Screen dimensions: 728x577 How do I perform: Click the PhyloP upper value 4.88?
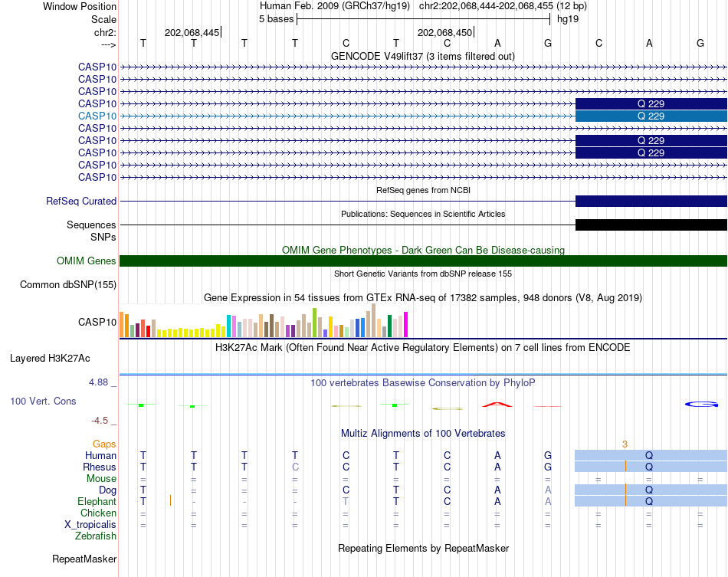click(98, 382)
